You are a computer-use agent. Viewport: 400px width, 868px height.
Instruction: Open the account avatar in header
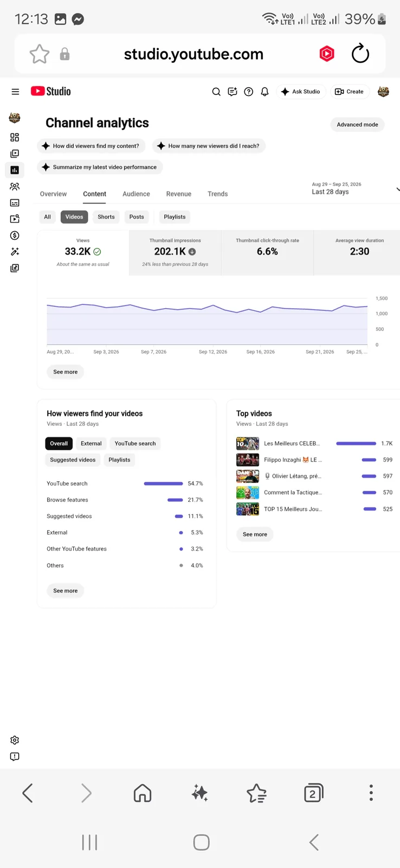(383, 92)
